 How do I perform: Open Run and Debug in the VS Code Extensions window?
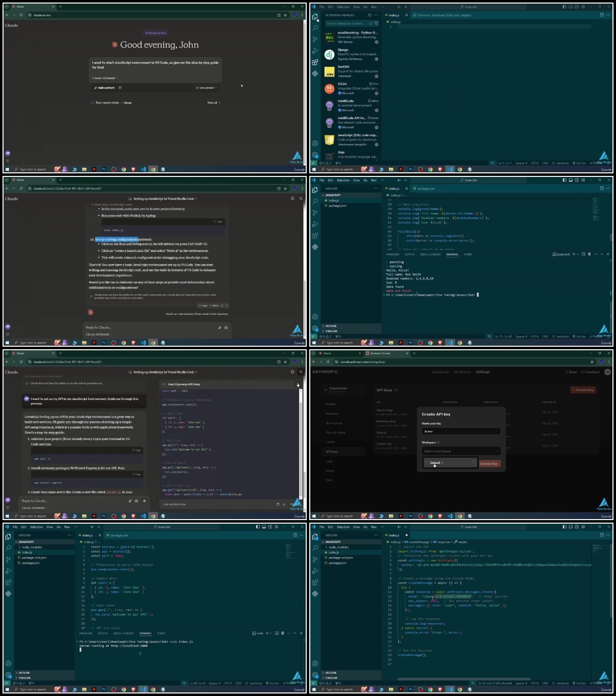click(x=315, y=51)
